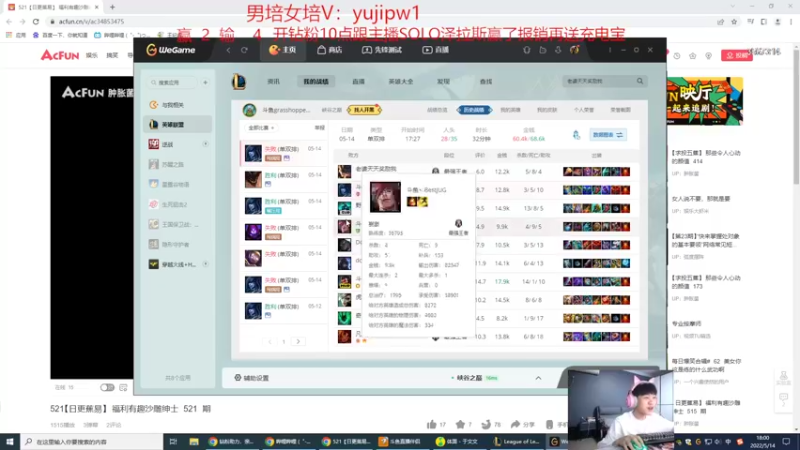Screen dimensions: 800x450
Task: Select 英雄联盟 in the WeGame sidebar
Action: click(x=178, y=124)
